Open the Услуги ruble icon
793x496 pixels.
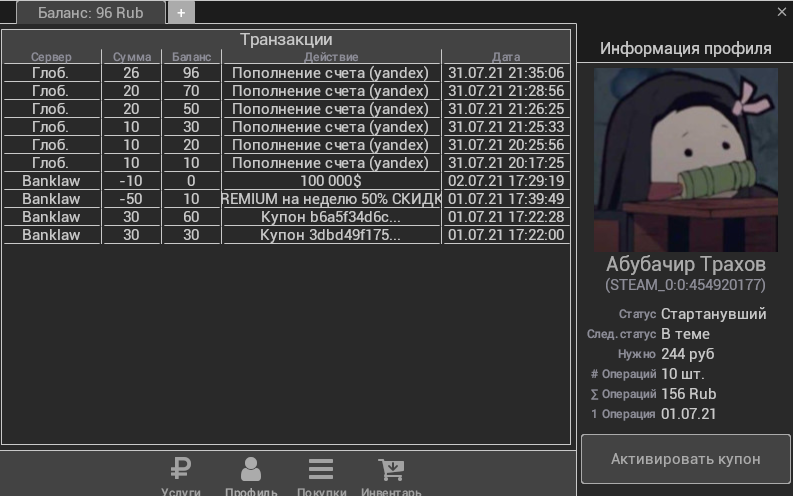coord(181,470)
